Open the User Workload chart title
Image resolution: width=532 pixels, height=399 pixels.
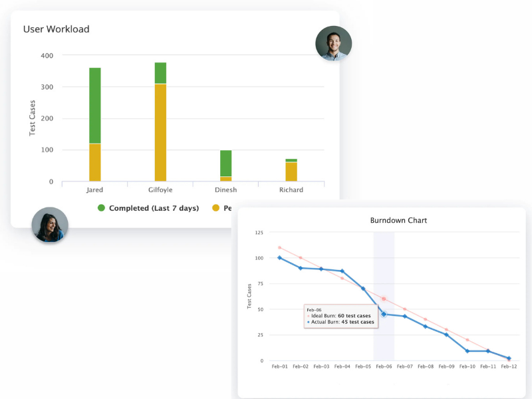pos(57,29)
